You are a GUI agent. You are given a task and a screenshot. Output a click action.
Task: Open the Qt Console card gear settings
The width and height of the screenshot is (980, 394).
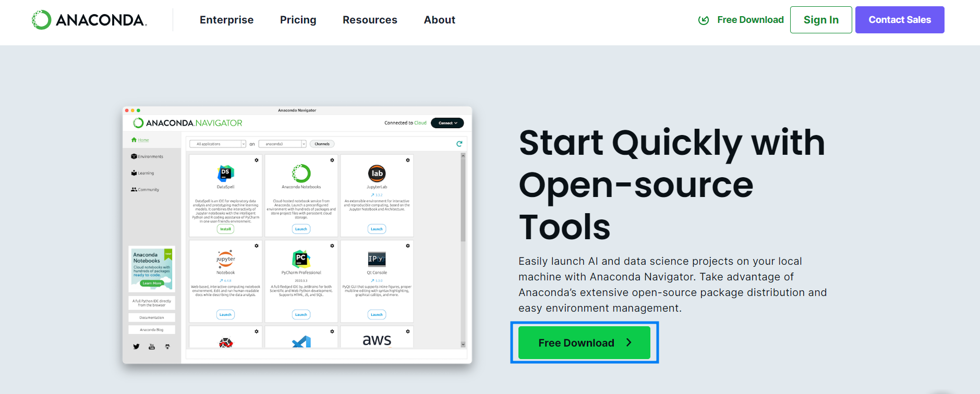click(x=408, y=245)
